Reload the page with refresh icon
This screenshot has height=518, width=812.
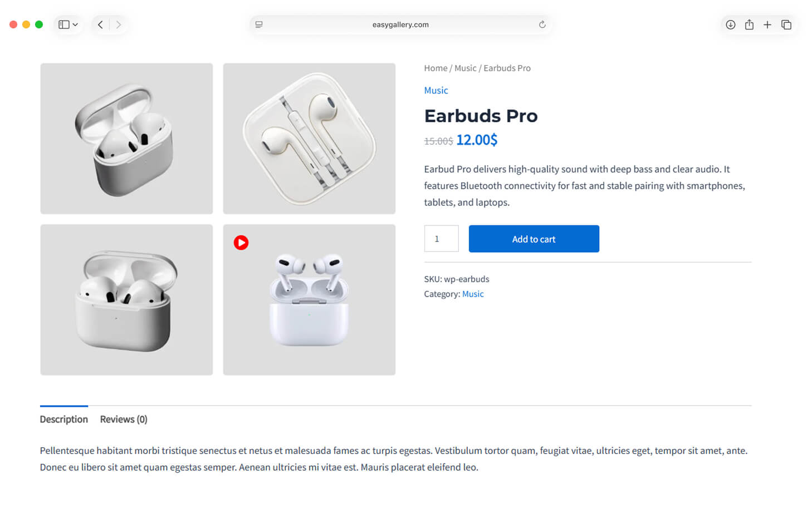pos(542,24)
